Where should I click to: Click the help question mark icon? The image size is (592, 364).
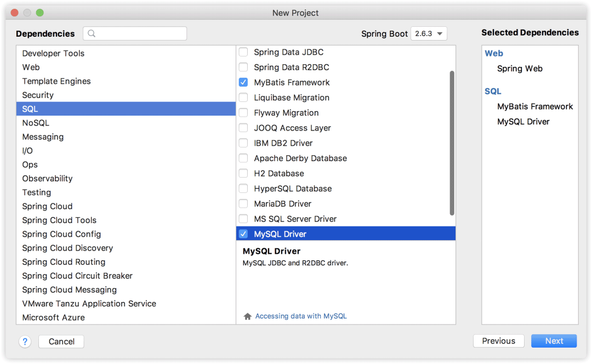coord(25,342)
